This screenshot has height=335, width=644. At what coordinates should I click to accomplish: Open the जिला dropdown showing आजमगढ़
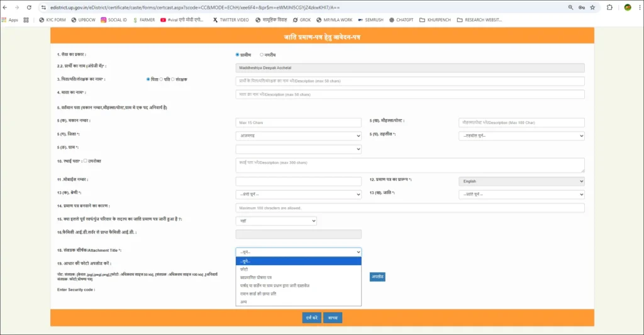[299, 135]
